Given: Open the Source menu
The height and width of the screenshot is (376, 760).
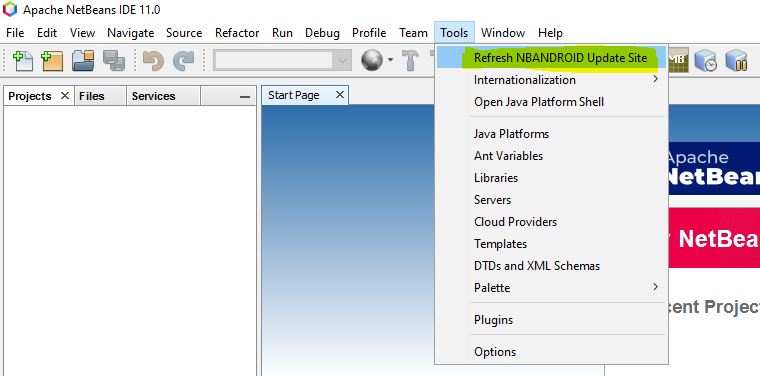Looking at the screenshot, I should click(184, 33).
